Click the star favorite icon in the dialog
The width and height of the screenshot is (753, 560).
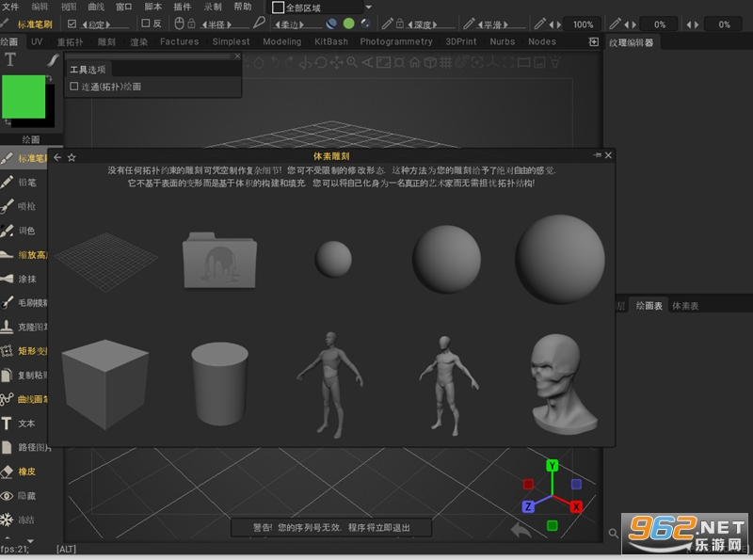click(x=72, y=157)
